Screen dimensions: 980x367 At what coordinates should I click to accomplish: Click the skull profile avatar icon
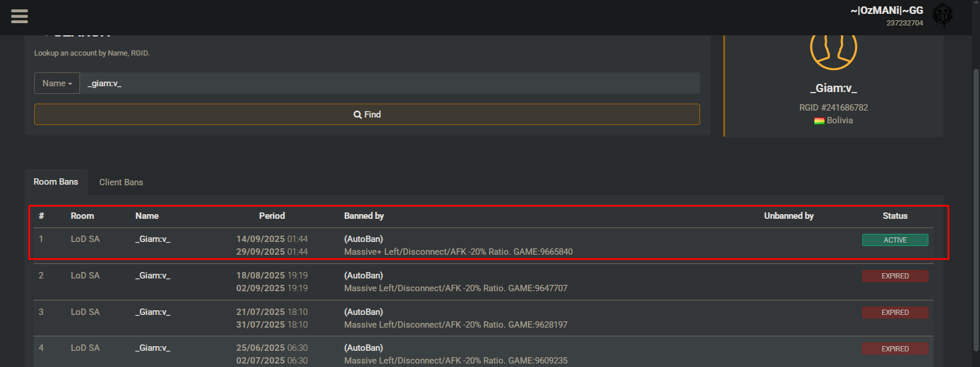click(942, 16)
